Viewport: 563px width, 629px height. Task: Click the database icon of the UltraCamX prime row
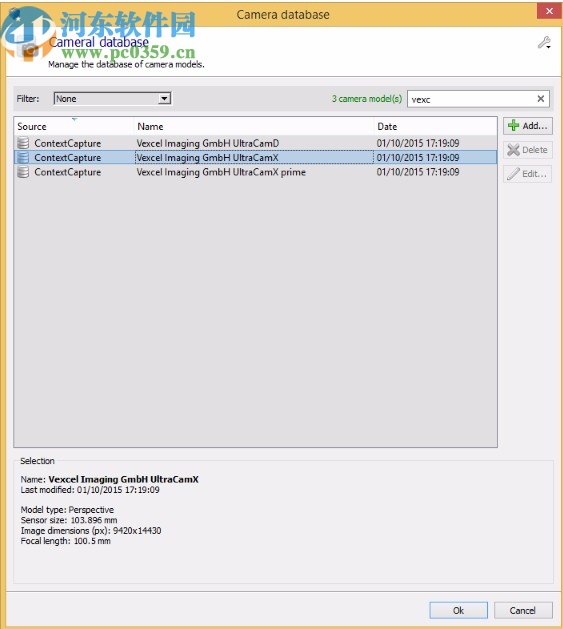pyautogui.click(x=23, y=172)
